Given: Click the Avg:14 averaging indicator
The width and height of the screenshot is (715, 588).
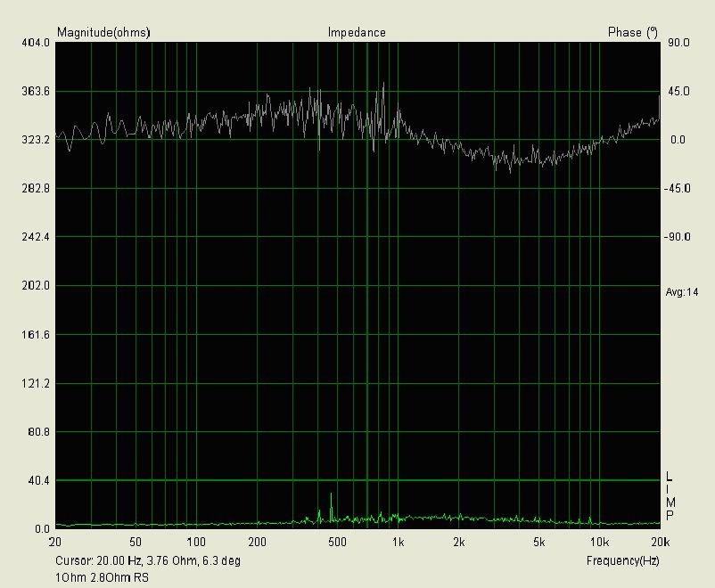Looking at the screenshot, I should [x=682, y=292].
